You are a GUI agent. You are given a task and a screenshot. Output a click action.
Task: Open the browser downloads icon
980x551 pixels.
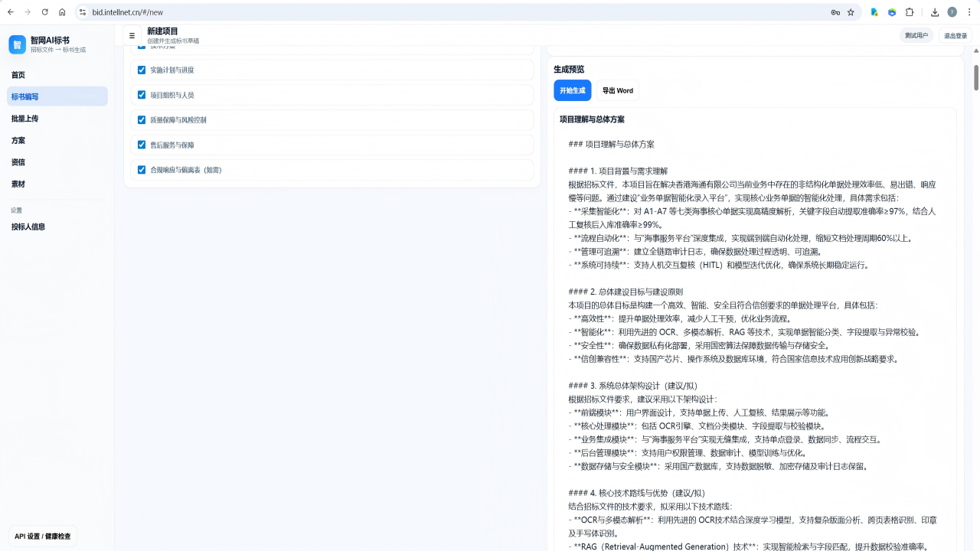click(x=935, y=12)
